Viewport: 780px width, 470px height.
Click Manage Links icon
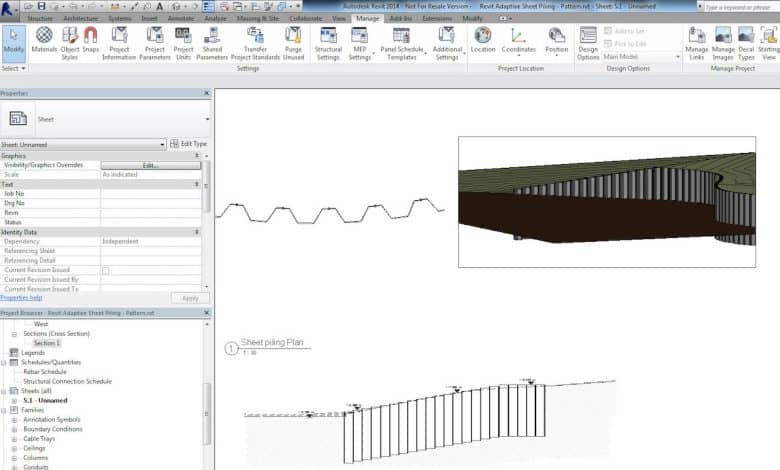click(696, 43)
